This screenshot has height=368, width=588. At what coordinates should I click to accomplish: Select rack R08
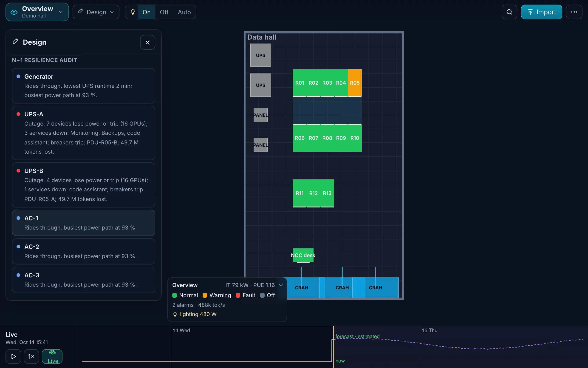coord(327,138)
